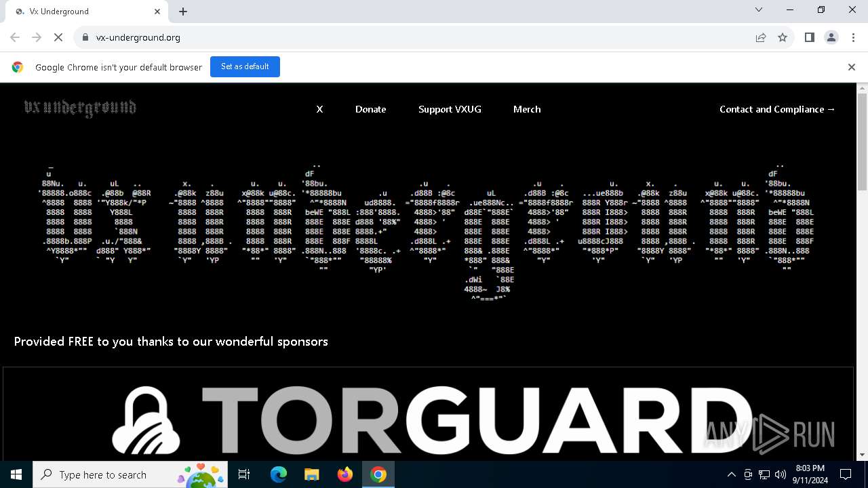Expand the tab search dropdown

point(759,9)
